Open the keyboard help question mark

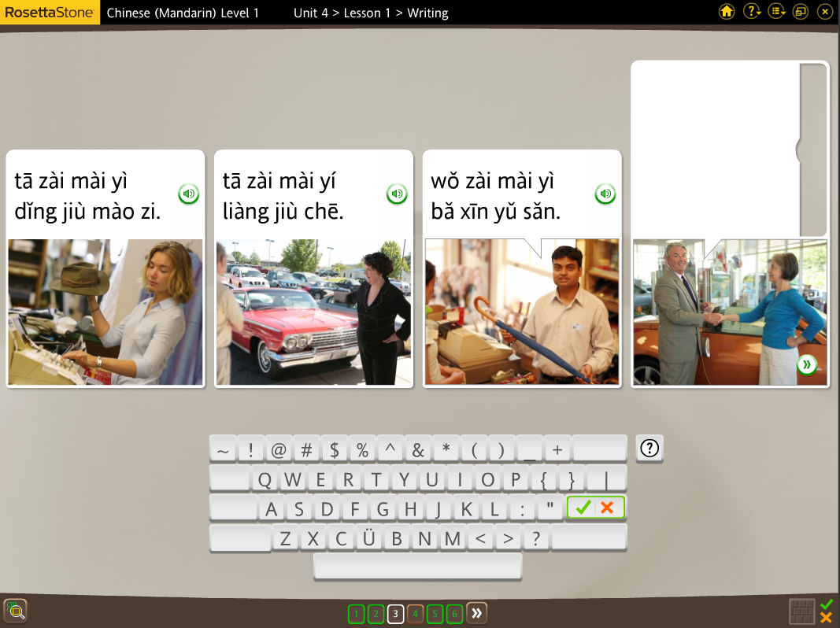(649, 449)
